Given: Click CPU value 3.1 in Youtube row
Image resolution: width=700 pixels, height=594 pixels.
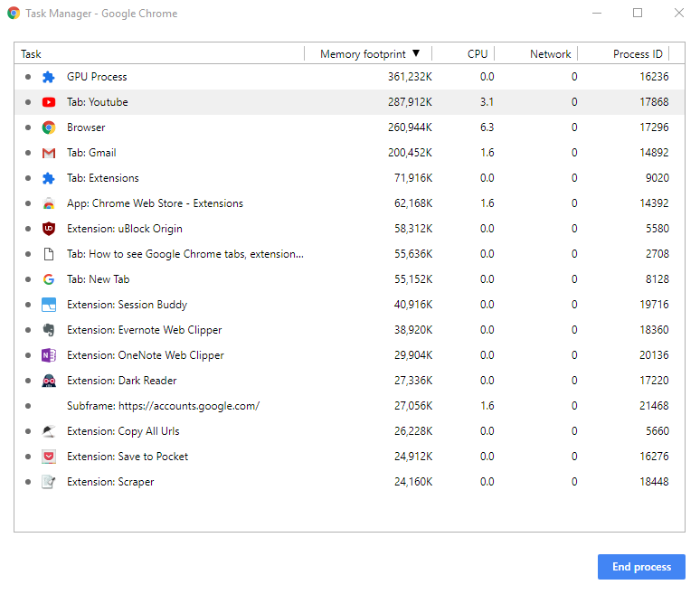Looking at the screenshot, I should (487, 102).
